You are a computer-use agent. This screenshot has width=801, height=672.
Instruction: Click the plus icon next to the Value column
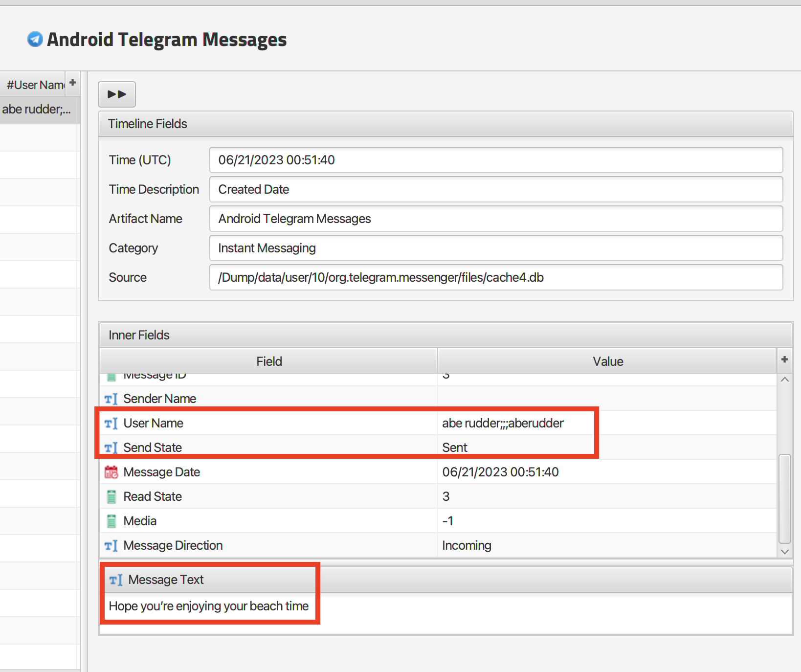(784, 359)
